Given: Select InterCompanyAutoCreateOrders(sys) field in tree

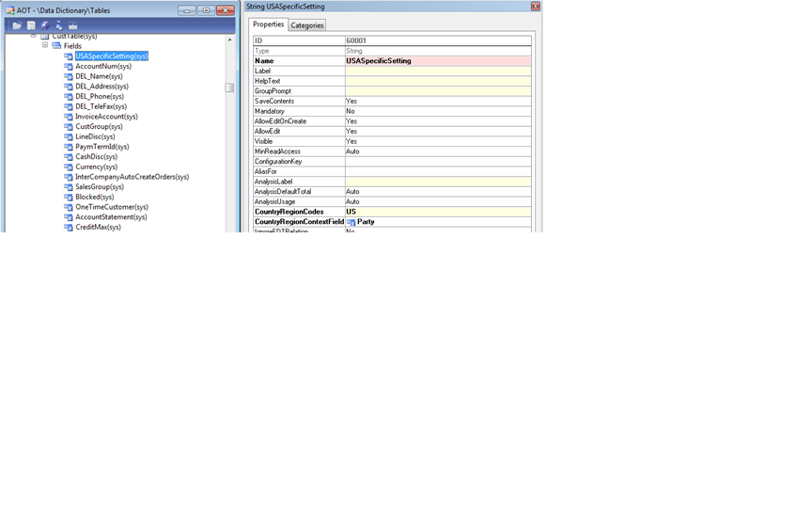Looking at the screenshot, I should (x=133, y=177).
